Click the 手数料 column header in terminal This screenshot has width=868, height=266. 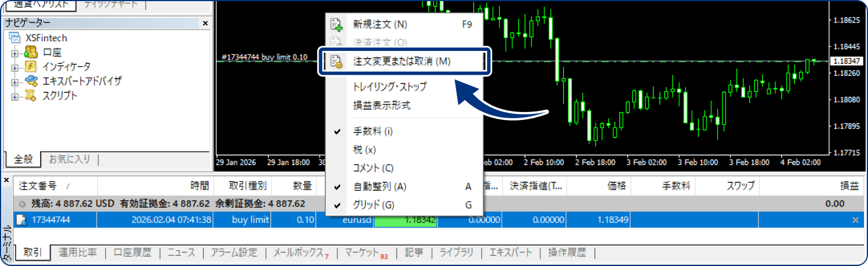point(663,185)
